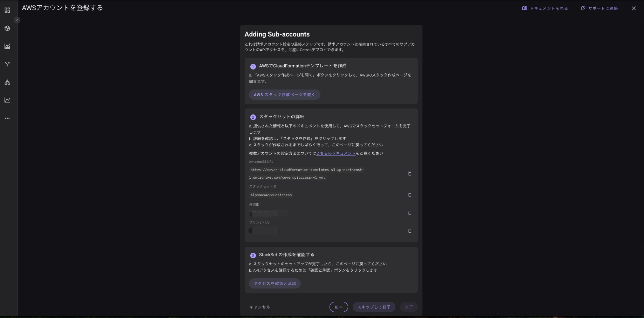Copy the AlphausAccountAccess stack set name
The image size is (644, 318).
(x=409, y=194)
